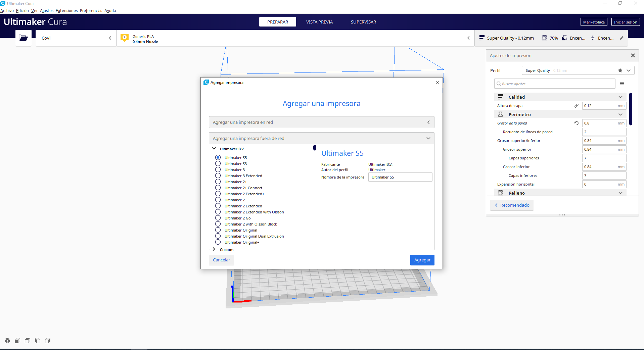
Task: Click the Relleno category icon
Action: 500,193
